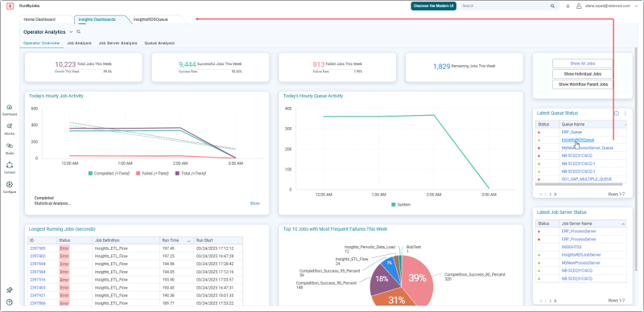The width and height of the screenshot is (644, 312).
Task: Open Configure in the left sidebar
Action: 10,187
